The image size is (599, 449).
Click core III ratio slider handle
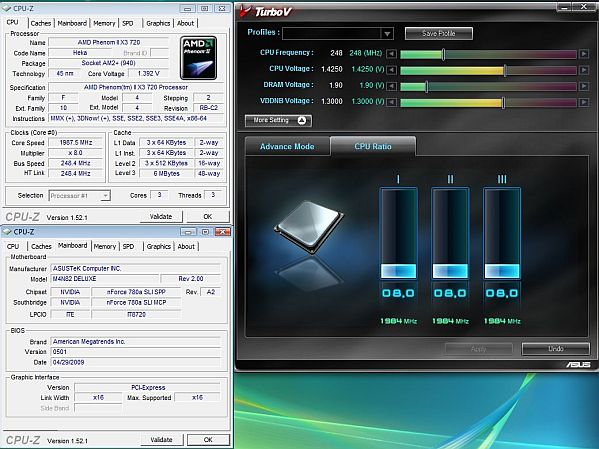coord(502,271)
